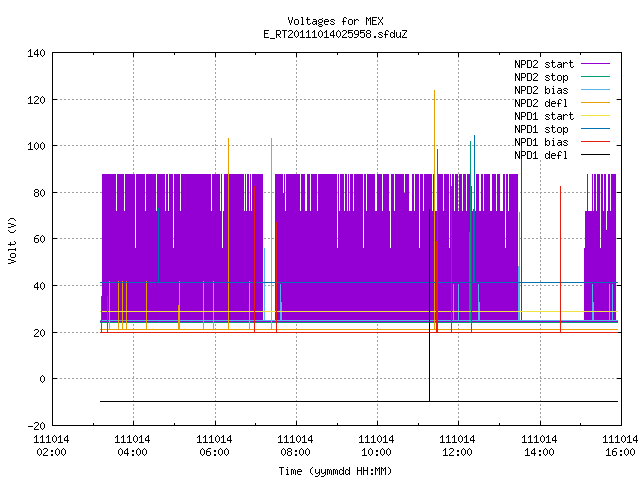Click the 140 tick label on voltage axis
The height and width of the screenshot is (480, 640).
point(36,53)
